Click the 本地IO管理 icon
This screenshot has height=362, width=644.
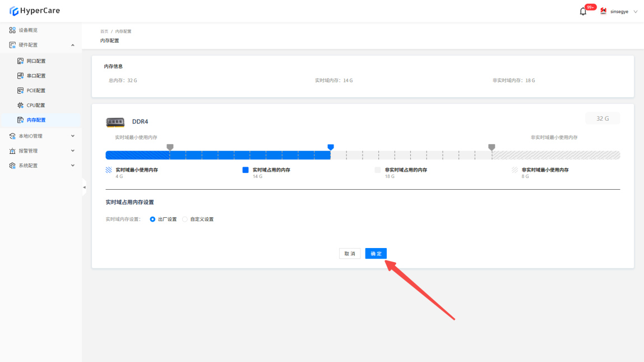pyautogui.click(x=12, y=136)
